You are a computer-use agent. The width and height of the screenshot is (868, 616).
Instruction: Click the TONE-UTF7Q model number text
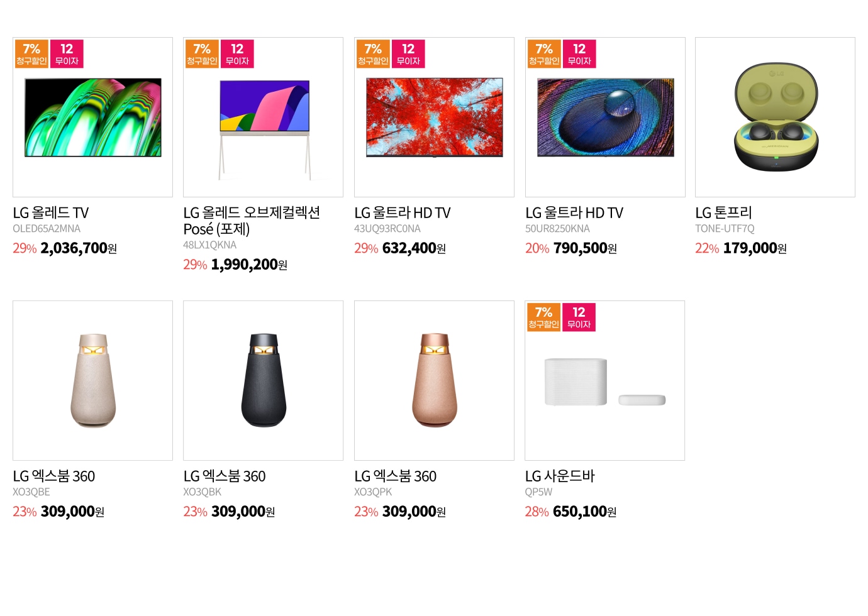coord(725,229)
